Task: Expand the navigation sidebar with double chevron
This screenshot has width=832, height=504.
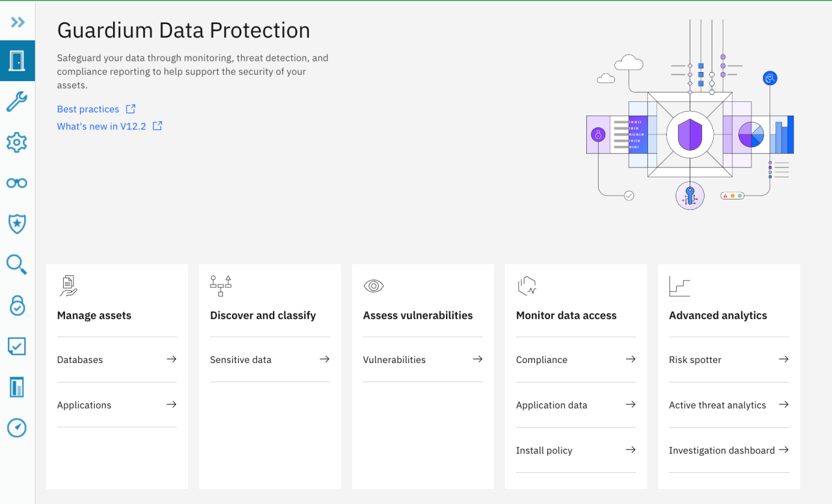Action: pyautogui.click(x=18, y=22)
